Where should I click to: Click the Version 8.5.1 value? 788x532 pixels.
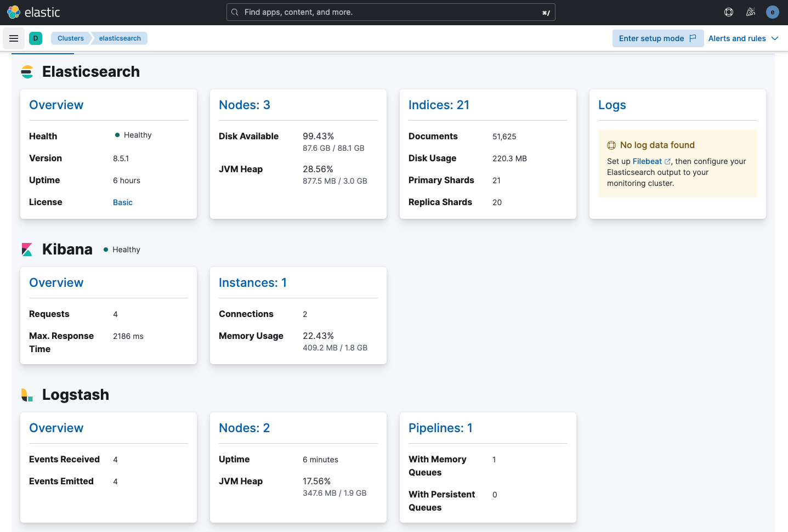(121, 159)
